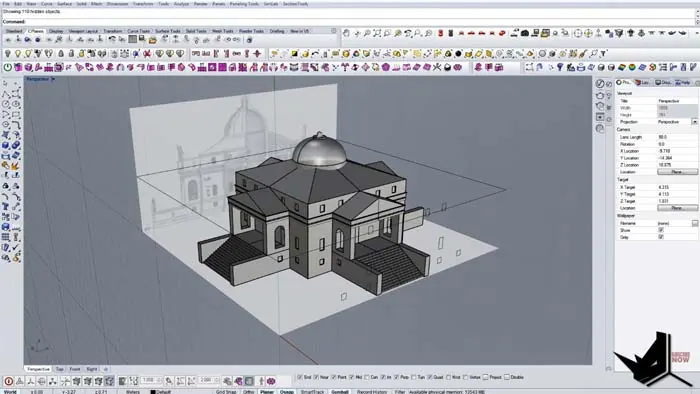
Task: Click the red power icon in bottom toolbar
Action: [x=8, y=381]
